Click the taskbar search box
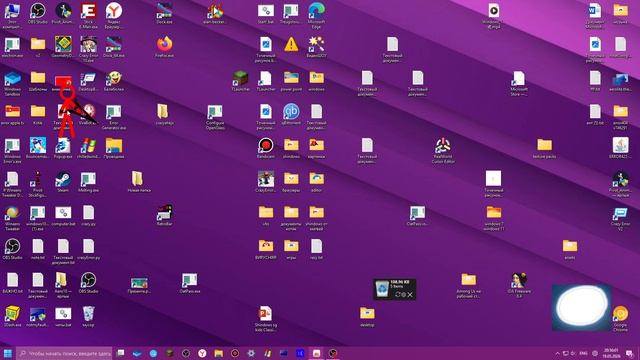This screenshot has width=640, height=360. point(64,353)
